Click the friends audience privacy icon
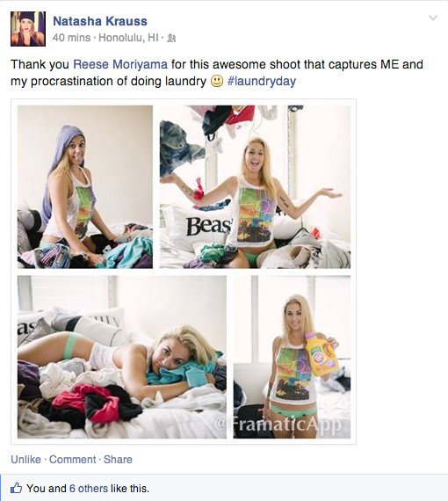The image size is (448, 501). (171, 38)
